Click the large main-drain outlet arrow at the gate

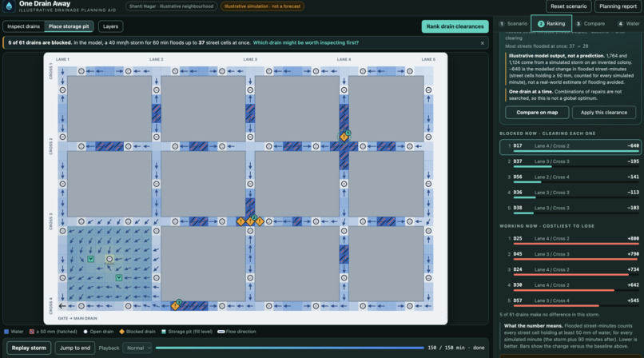[62, 306]
